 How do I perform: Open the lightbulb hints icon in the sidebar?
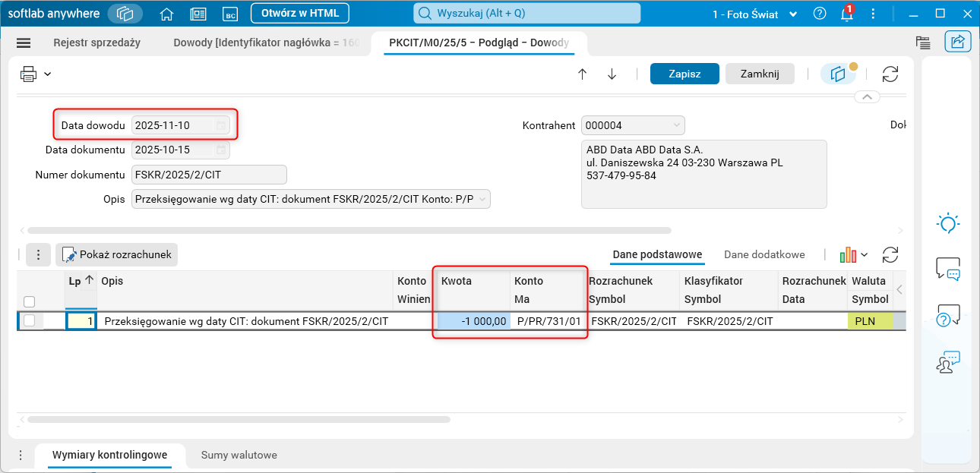tap(948, 223)
